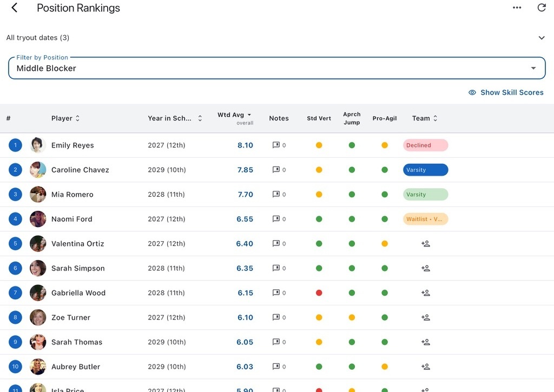Image resolution: width=554 pixels, height=392 pixels.
Task: Assign Sarah Simpson to a team
Action: click(x=425, y=268)
